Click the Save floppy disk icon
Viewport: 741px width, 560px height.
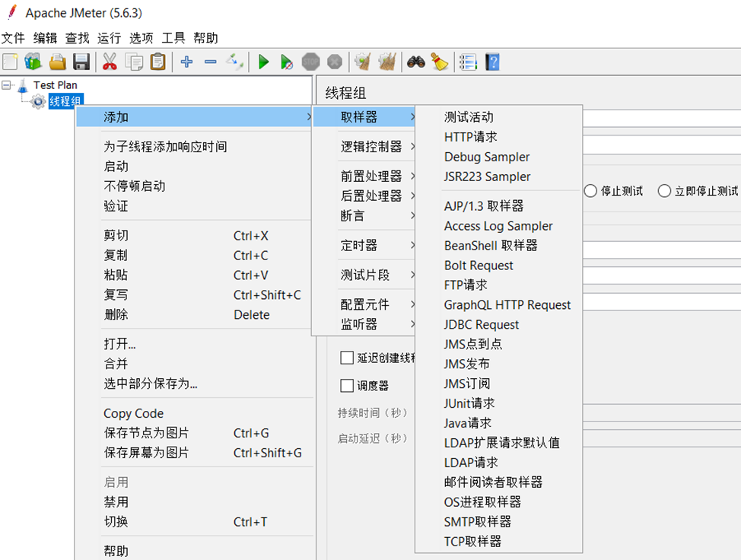pos(81,62)
